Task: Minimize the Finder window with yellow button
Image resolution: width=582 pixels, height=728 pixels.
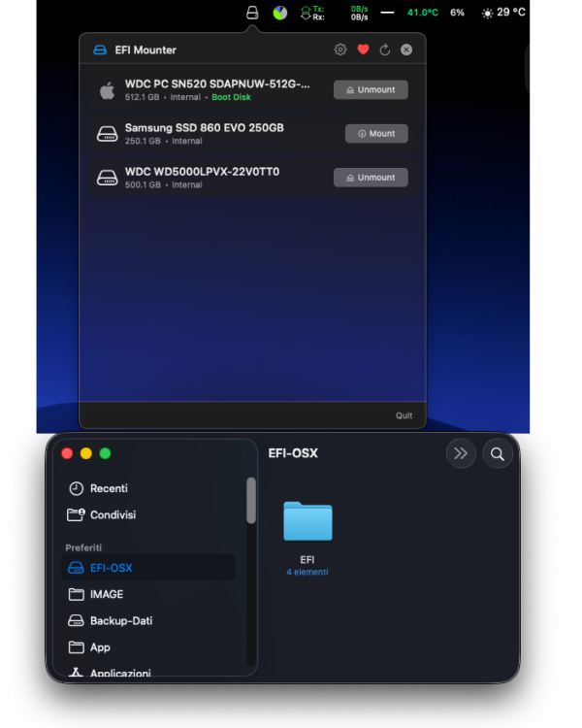Action: point(86,453)
